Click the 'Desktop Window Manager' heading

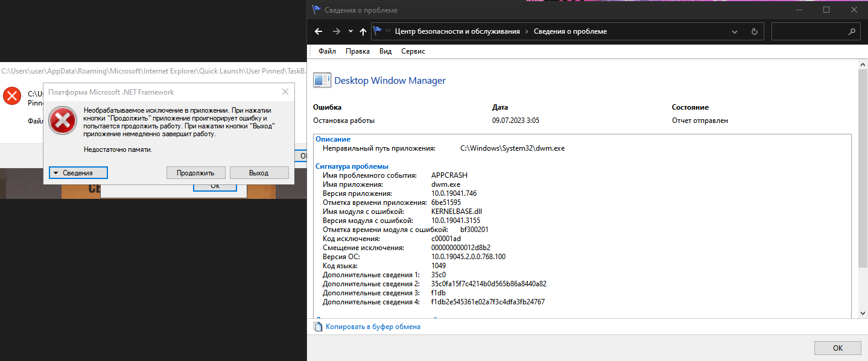(390, 80)
